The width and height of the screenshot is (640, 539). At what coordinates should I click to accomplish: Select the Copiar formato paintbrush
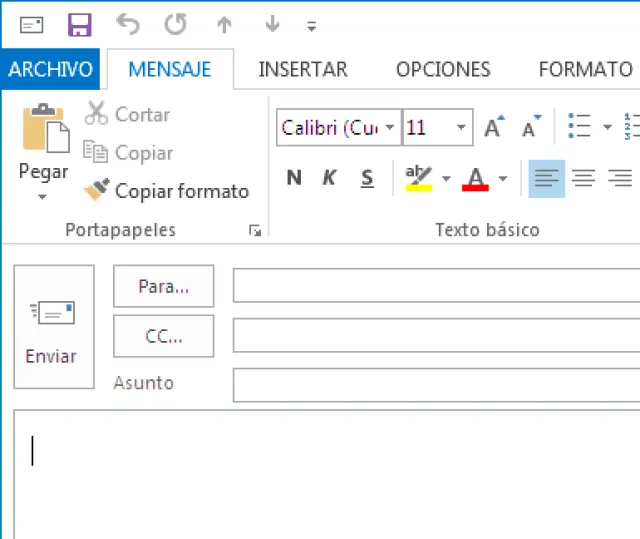97,190
